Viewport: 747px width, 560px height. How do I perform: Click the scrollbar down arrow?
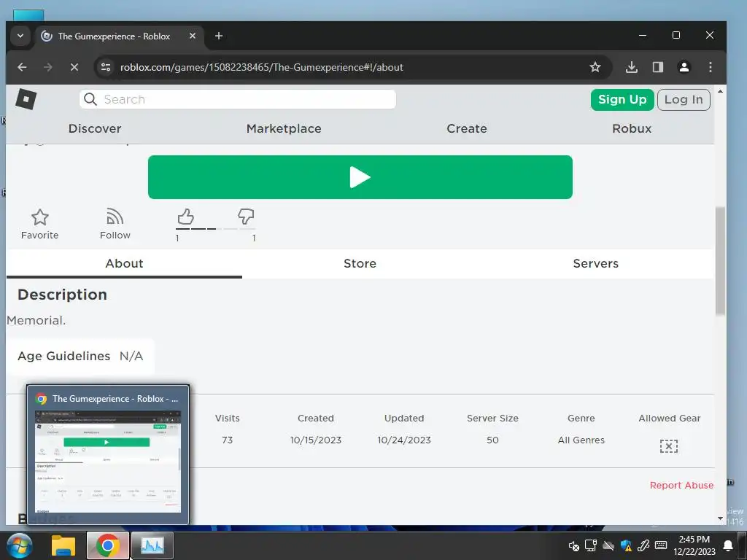[720, 518]
